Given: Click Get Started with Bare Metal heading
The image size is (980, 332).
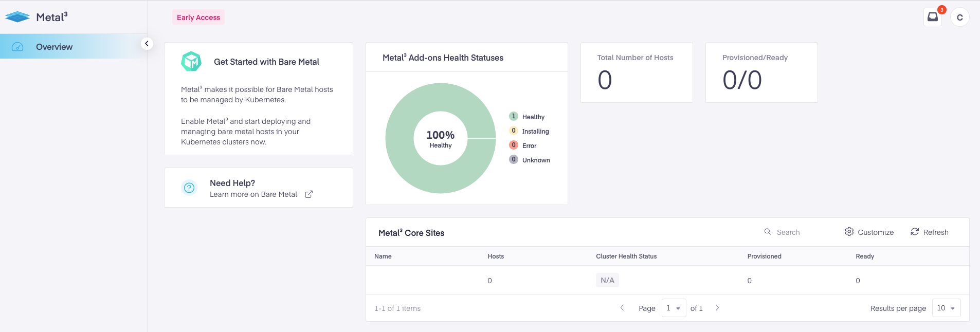Looking at the screenshot, I should click(266, 62).
